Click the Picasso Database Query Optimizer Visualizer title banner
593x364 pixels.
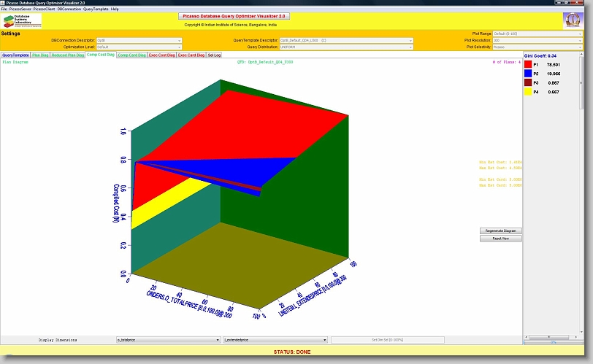[234, 15]
